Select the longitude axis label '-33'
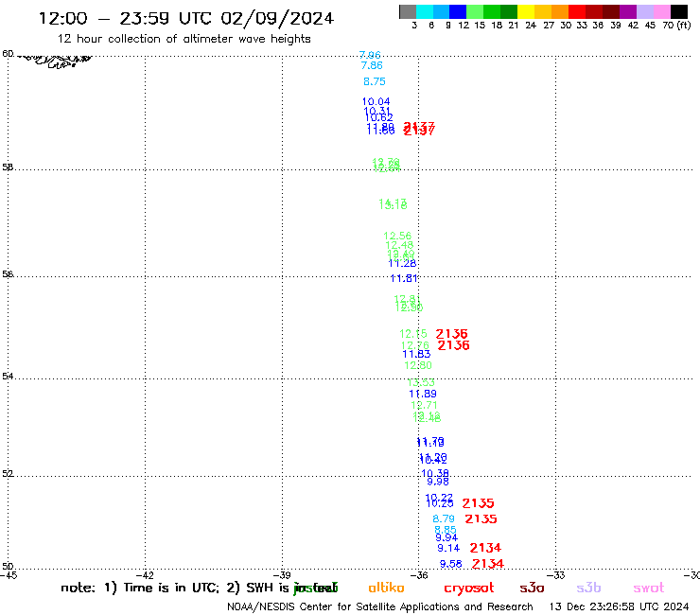The width and height of the screenshot is (700, 615). pyautogui.click(x=556, y=575)
